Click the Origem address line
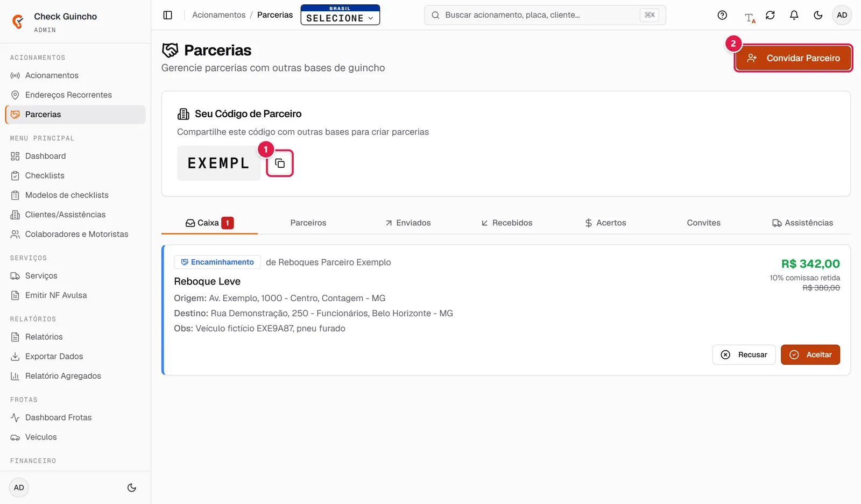Screen dimensions: 861x504 [x=280, y=298]
